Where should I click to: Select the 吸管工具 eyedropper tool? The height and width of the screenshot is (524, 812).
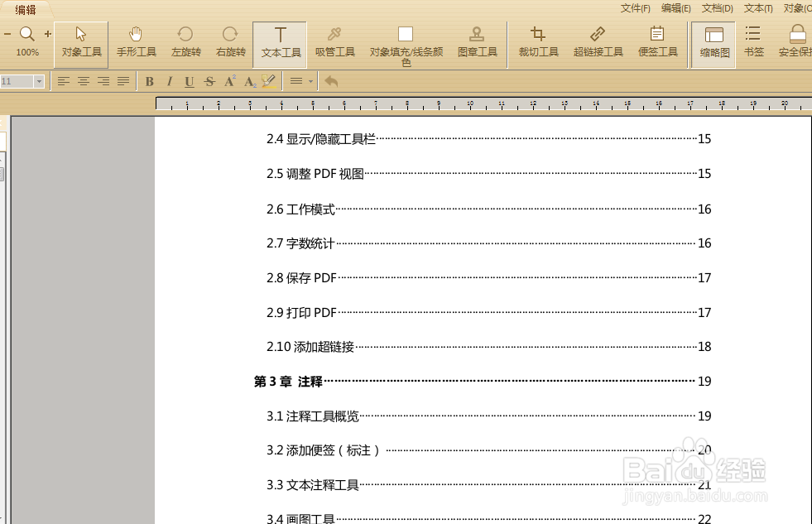point(335,42)
